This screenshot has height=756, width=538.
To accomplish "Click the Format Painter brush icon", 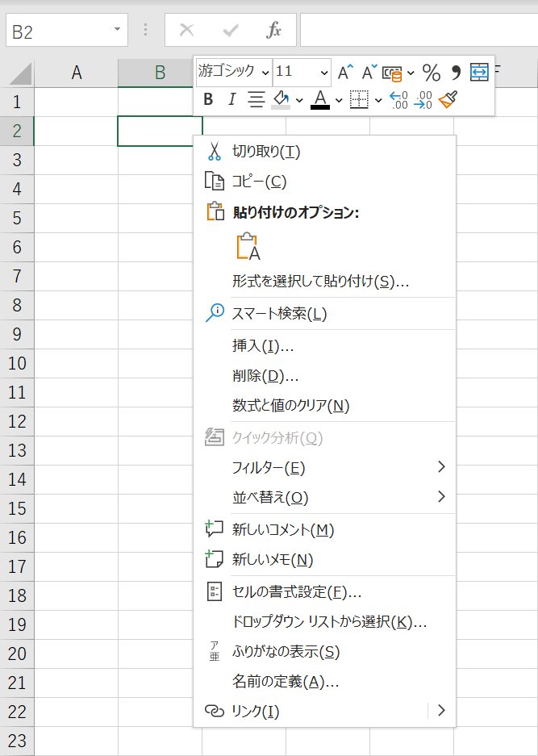I will tap(448, 100).
